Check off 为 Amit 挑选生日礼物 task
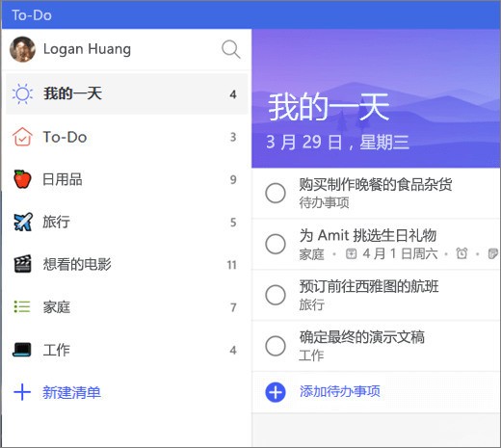This screenshot has width=501, height=448. (x=276, y=244)
